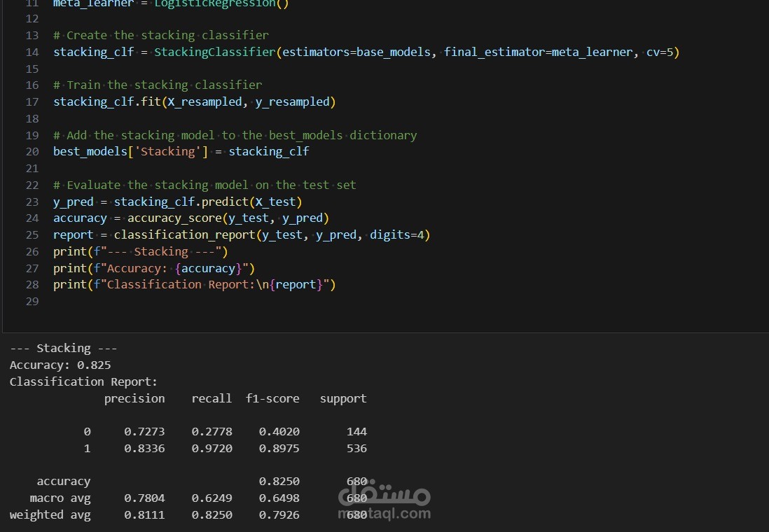Viewport: 769px width, 532px height.
Task: Click the '--- Stacking ---' output line
Action: point(63,349)
